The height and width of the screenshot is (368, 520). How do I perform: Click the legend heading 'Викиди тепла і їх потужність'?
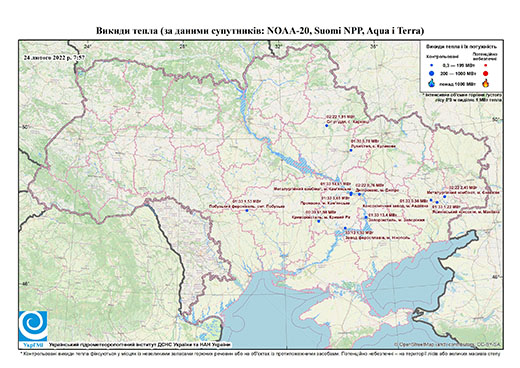pyautogui.click(x=462, y=46)
